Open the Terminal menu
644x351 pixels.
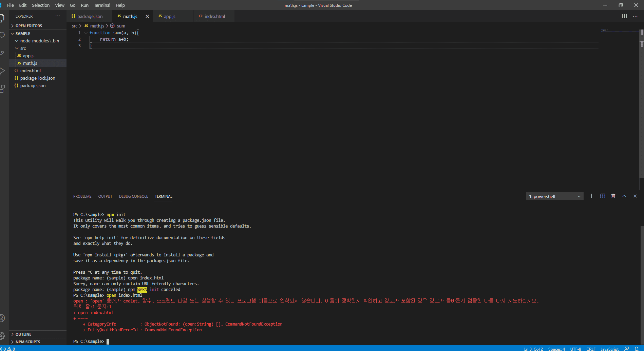coord(102,5)
